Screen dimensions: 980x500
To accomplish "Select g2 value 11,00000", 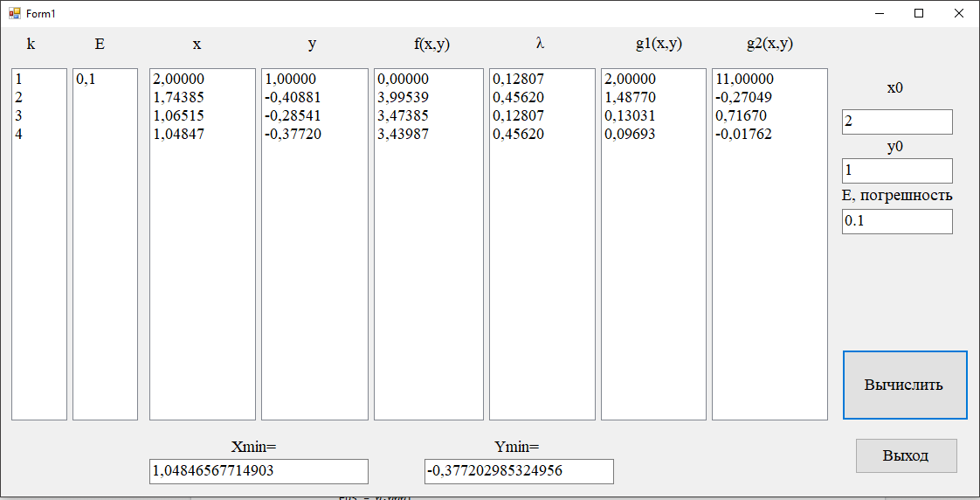I will (770, 79).
